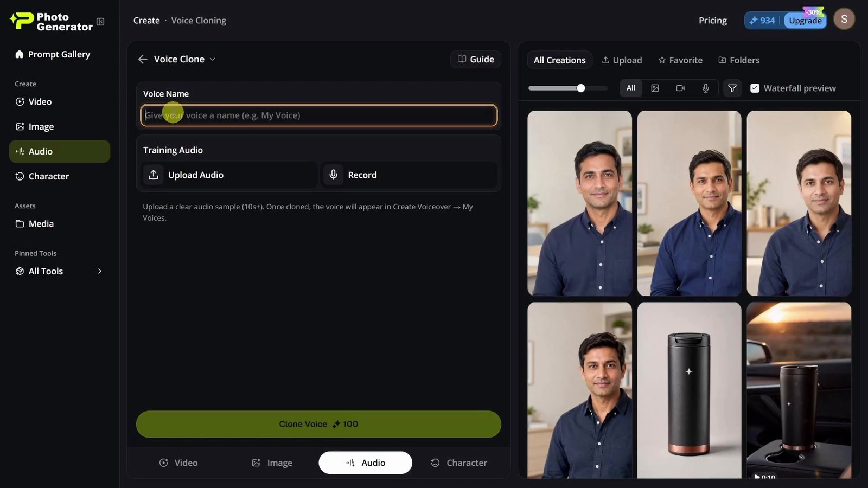Screen dimensions: 868x488
Task: Filter creations by image type icon
Action: coord(655,88)
